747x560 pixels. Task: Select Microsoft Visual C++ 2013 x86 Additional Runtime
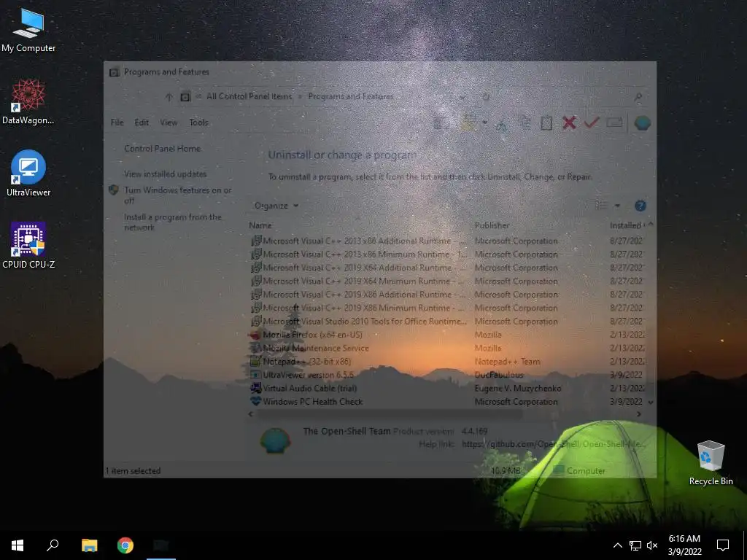click(x=447, y=241)
